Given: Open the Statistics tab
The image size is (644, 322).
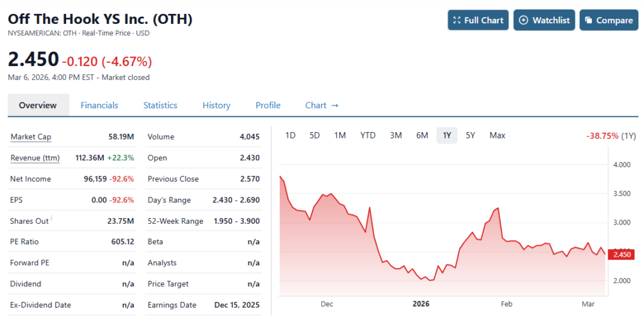Looking at the screenshot, I should pyautogui.click(x=160, y=105).
